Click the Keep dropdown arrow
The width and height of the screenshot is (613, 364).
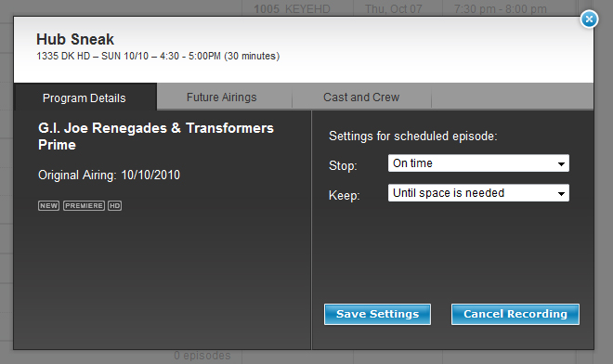click(x=561, y=193)
